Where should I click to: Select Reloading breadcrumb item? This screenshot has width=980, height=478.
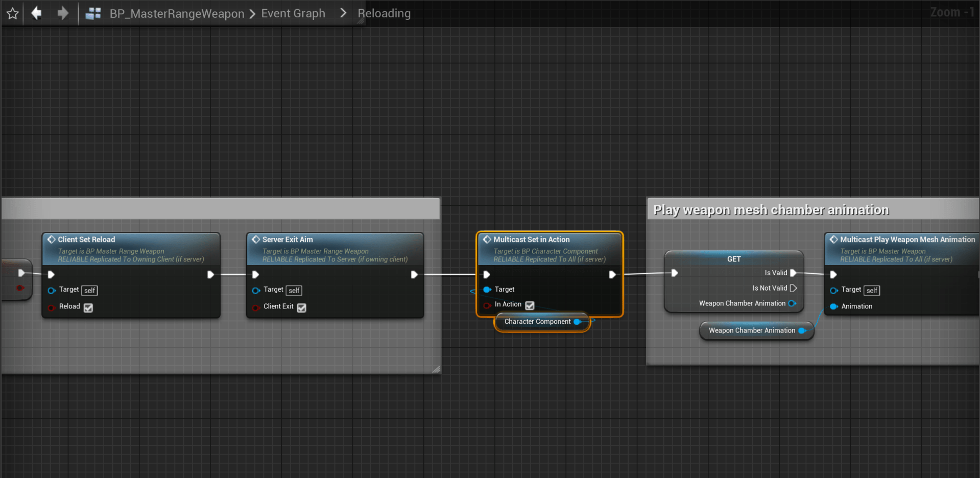[x=384, y=13]
